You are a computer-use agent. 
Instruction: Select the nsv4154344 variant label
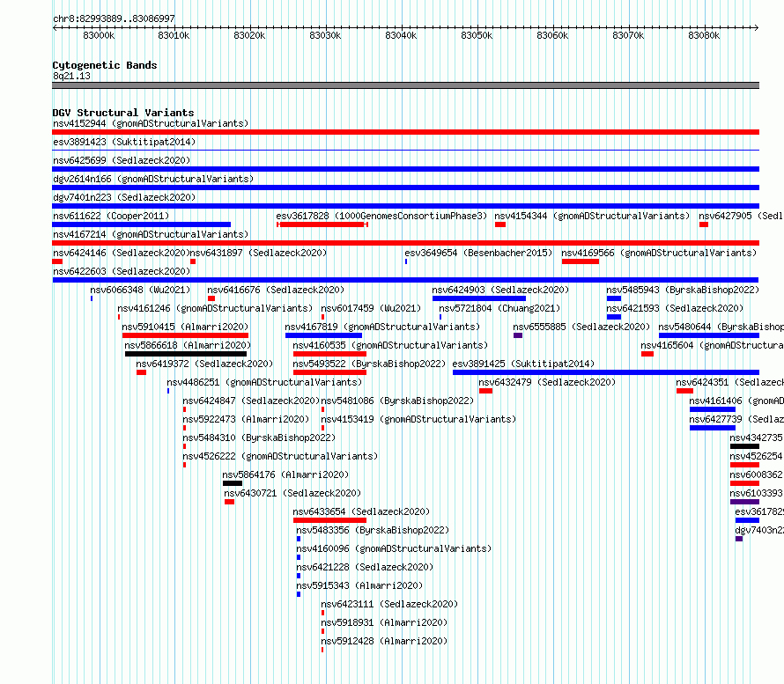pos(592,216)
